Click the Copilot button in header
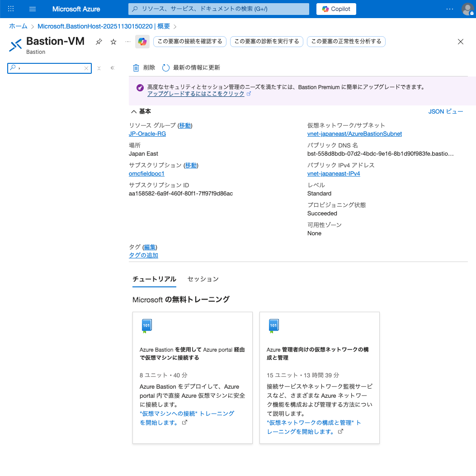The width and height of the screenshot is (476, 476). coord(336,9)
